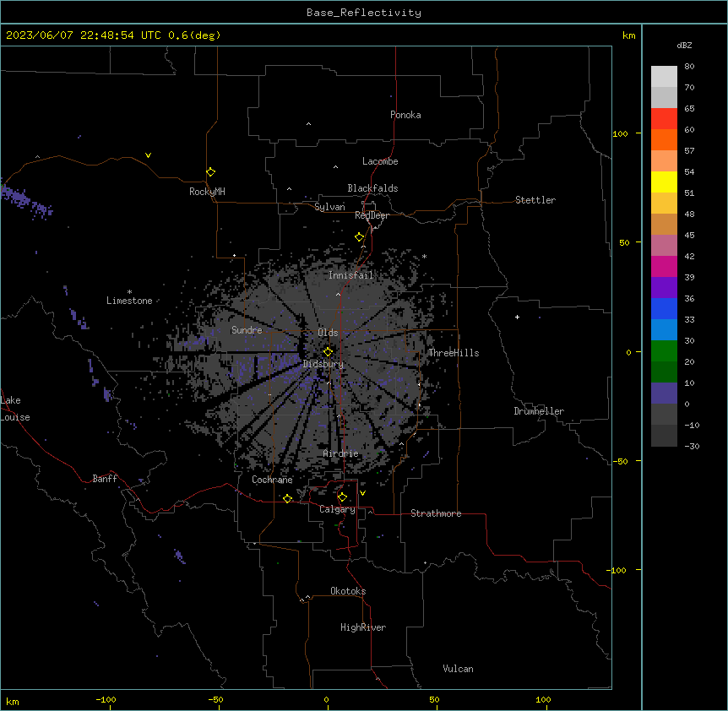Click the RockyMH label
Screen dimensions: 728x711
click(x=207, y=192)
